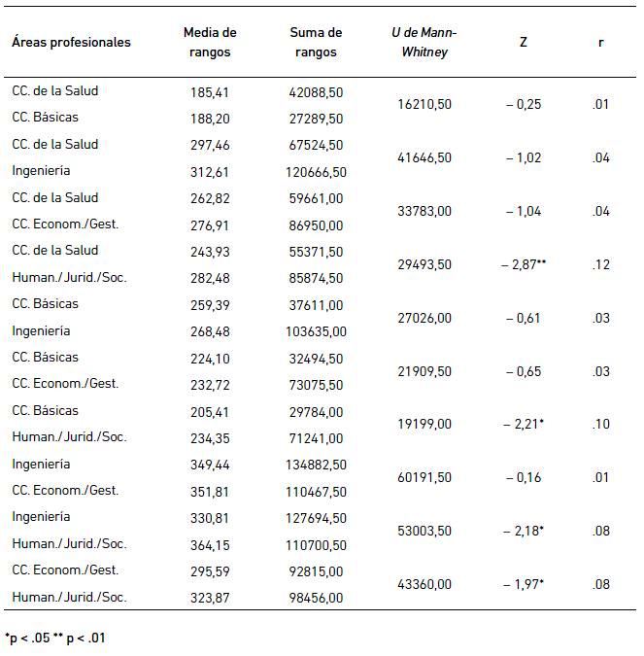Select the U value 60191,50
Viewport: 644px width, 656px height.
pos(424,477)
